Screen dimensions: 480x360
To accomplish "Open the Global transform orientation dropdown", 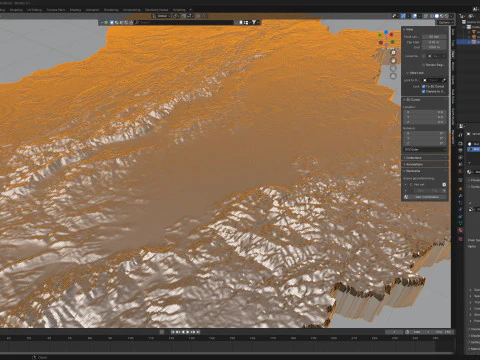I will tap(161, 16).
